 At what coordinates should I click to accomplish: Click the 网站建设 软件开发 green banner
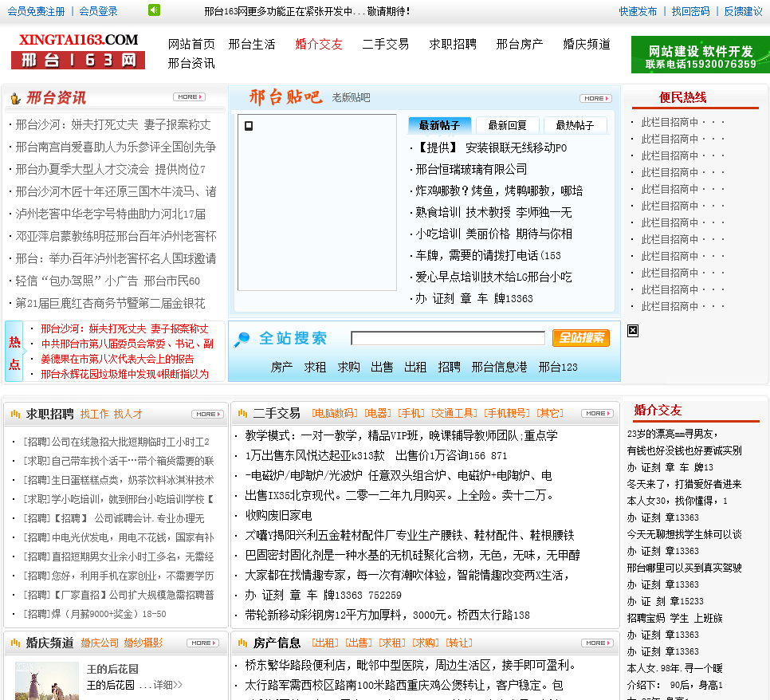tap(701, 54)
